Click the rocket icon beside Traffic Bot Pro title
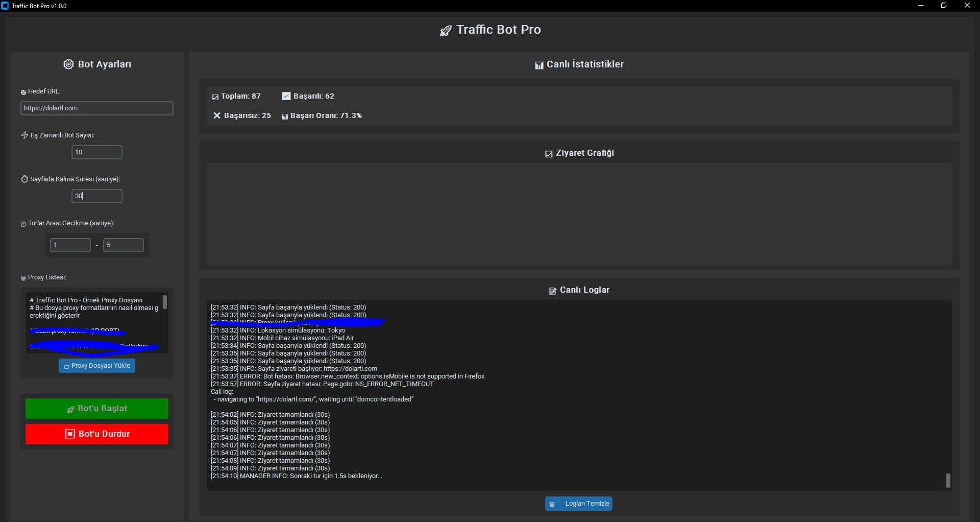980x522 pixels. pos(446,31)
